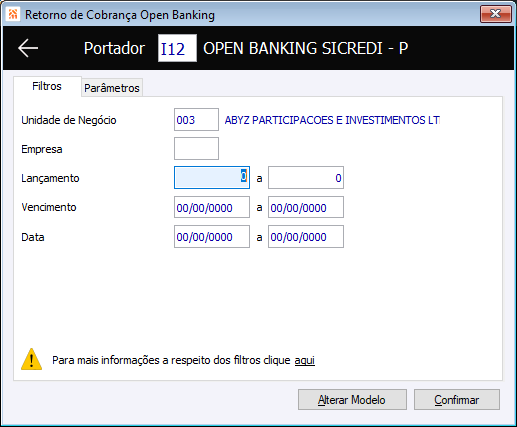Click the Vencimento end date field

pos(306,207)
